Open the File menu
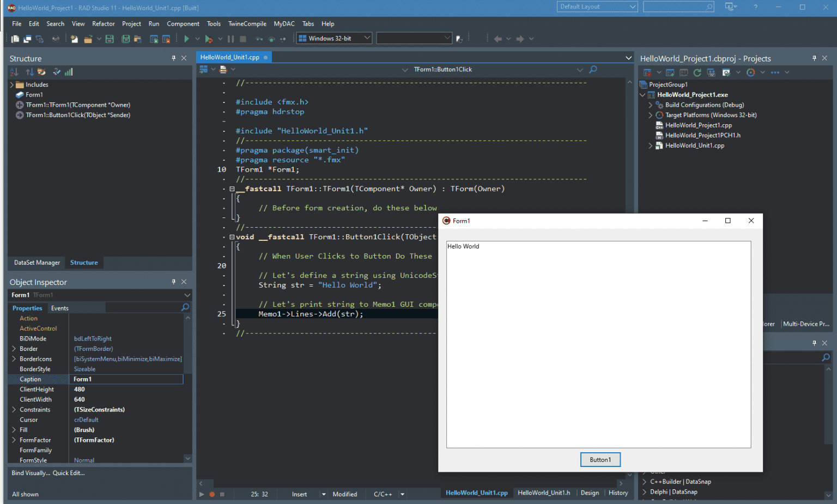This screenshot has height=504, width=837. (x=17, y=24)
